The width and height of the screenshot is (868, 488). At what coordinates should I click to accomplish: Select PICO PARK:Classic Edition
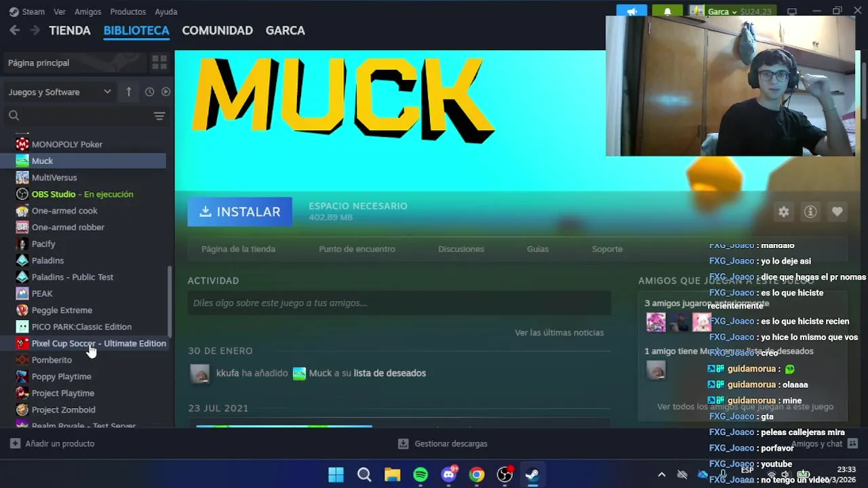tap(83, 327)
